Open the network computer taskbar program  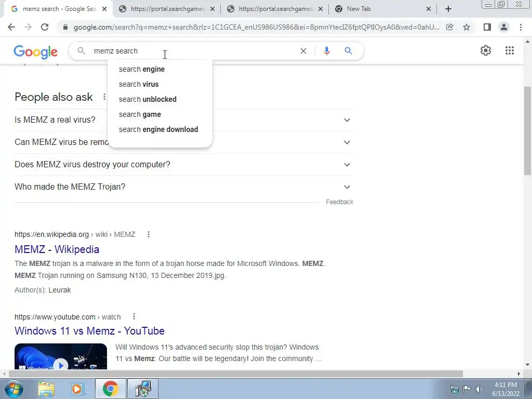click(x=143, y=389)
